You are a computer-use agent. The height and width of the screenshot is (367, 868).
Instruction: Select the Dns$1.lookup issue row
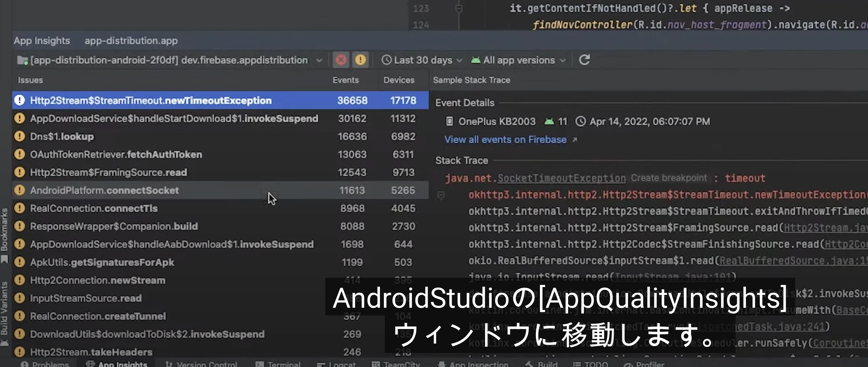(220, 136)
